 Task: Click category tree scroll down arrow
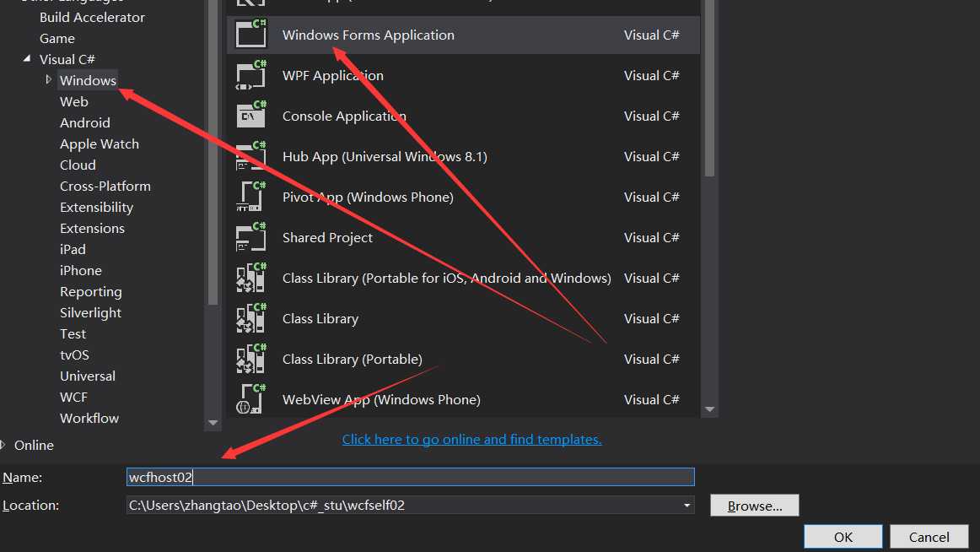pos(213,423)
